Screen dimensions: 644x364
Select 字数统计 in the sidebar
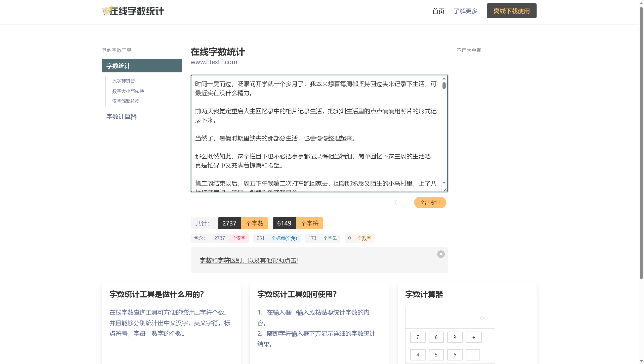coord(142,66)
